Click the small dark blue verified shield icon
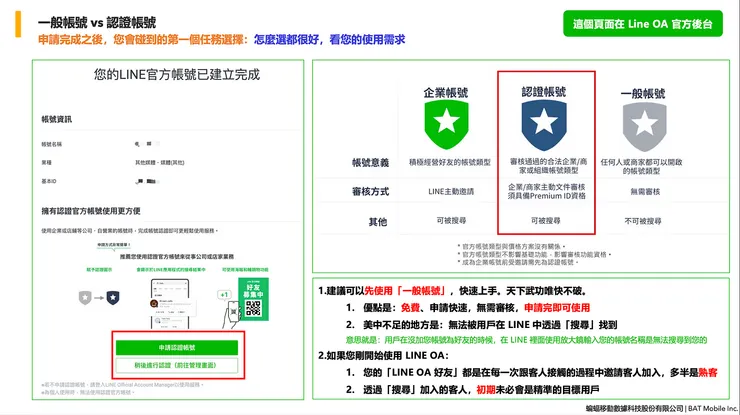This screenshot has width=740, height=415. point(113,298)
